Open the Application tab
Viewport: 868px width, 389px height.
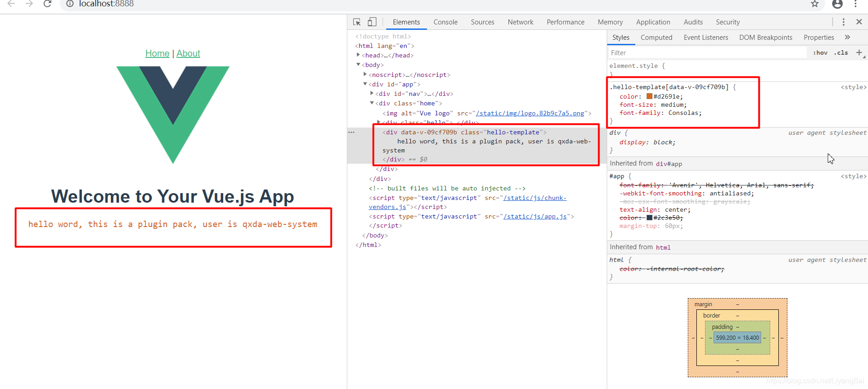pos(653,22)
